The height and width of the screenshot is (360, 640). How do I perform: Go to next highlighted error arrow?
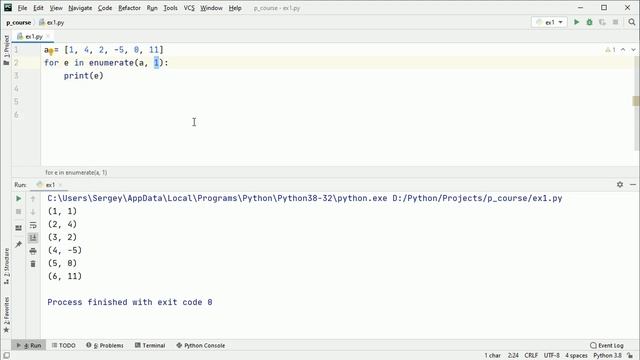(x=633, y=49)
